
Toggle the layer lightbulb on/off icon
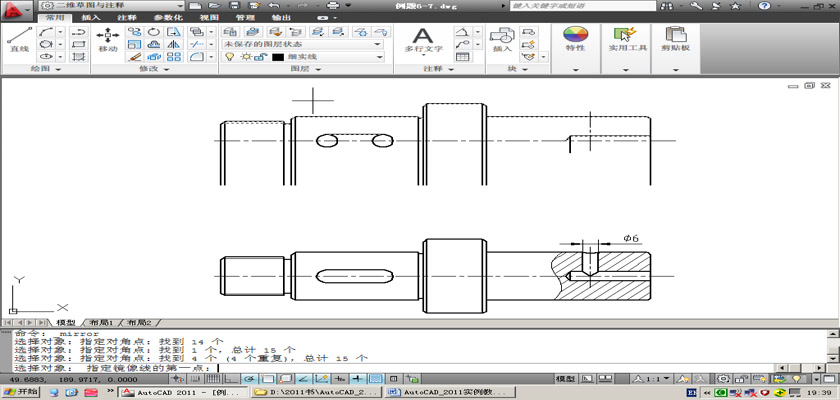coord(229,57)
